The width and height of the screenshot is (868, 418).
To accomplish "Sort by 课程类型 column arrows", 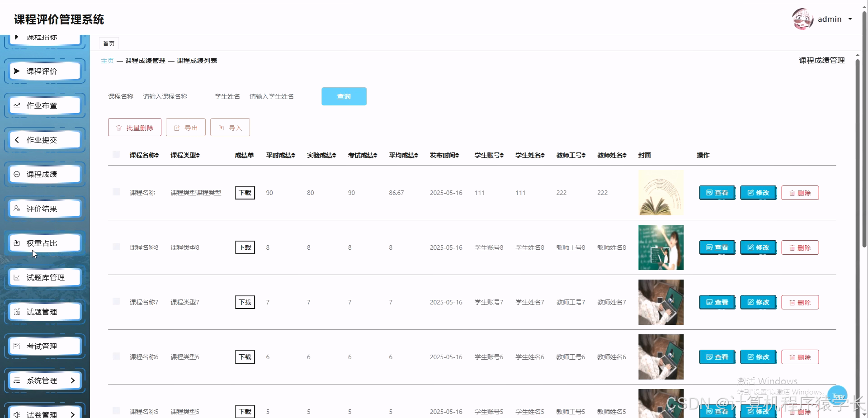I will [x=198, y=155].
